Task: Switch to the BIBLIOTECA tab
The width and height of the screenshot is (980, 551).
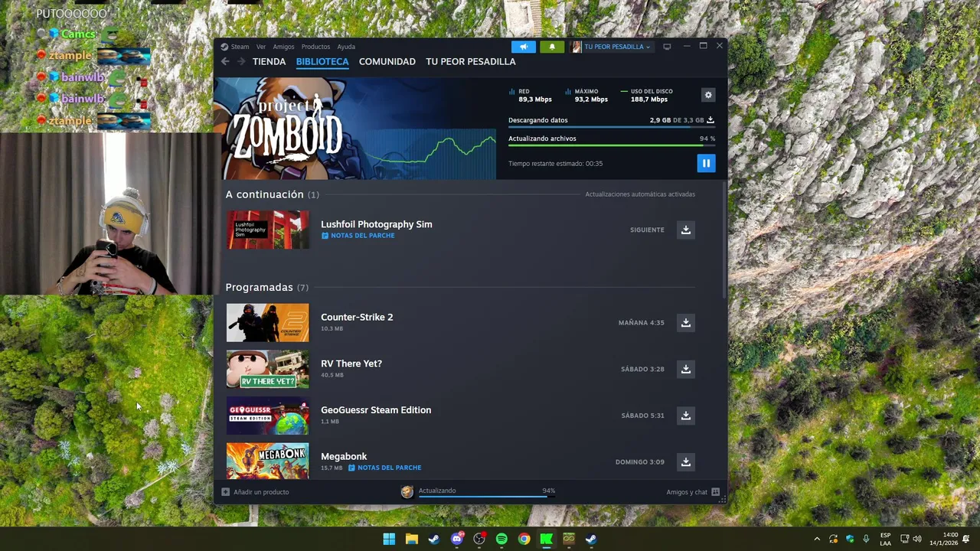Action: click(x=322, y=61)
